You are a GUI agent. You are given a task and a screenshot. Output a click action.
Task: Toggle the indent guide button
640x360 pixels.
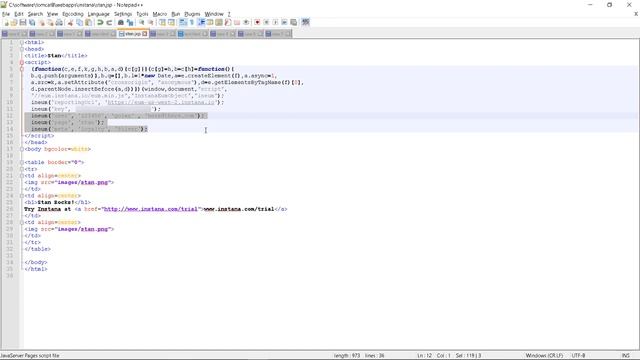pyautogui.click(x=201, y=22)
